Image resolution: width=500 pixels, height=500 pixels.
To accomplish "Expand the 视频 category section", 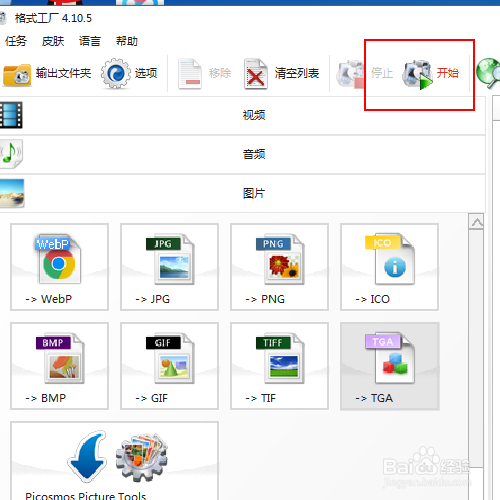I will 242,115.
